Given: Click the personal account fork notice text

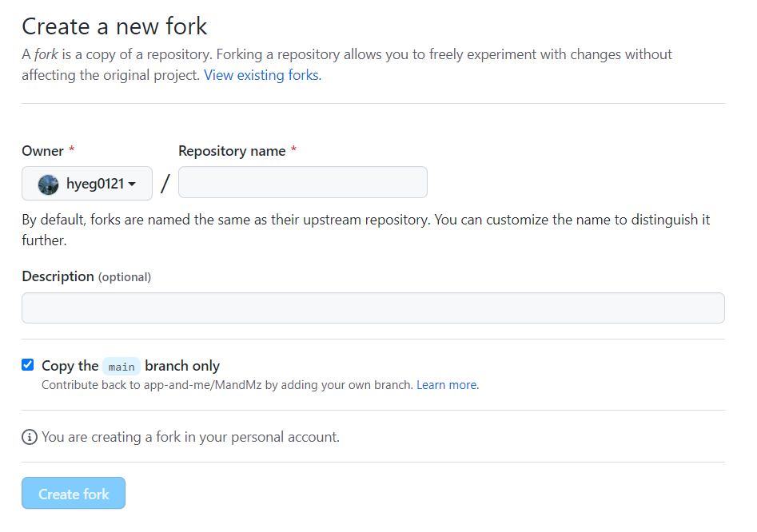Looking at the screenshot, I should [190, 437].
